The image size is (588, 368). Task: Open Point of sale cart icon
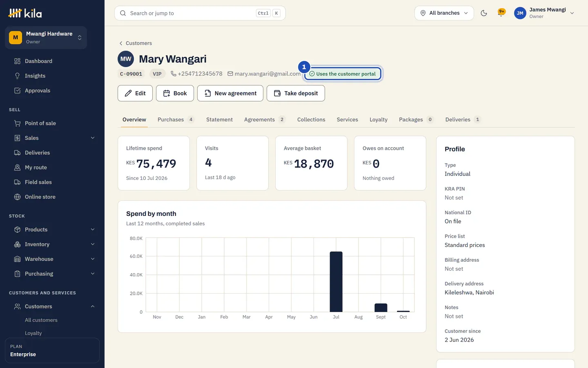(17, 123)
